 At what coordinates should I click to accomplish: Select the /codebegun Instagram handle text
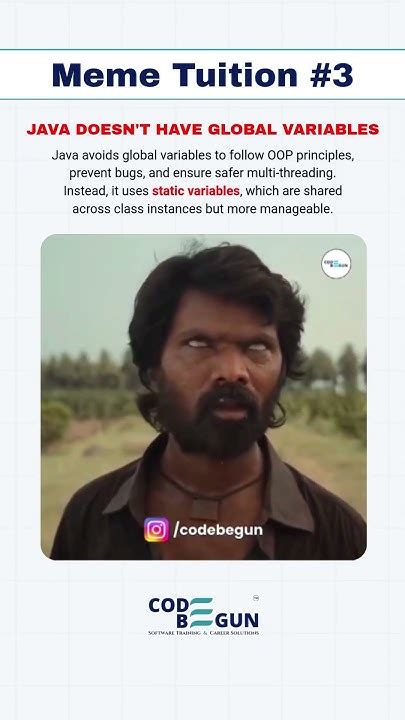tap(218, 530)
